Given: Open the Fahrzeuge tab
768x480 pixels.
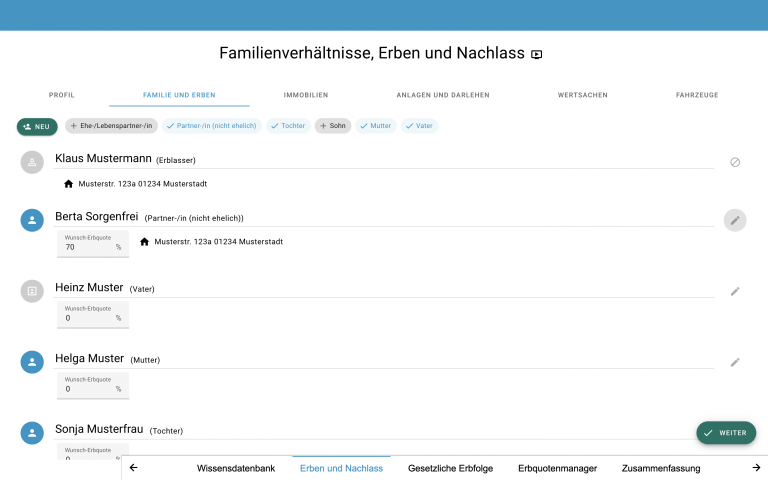Looking at the screenshot, I should 697,95.
